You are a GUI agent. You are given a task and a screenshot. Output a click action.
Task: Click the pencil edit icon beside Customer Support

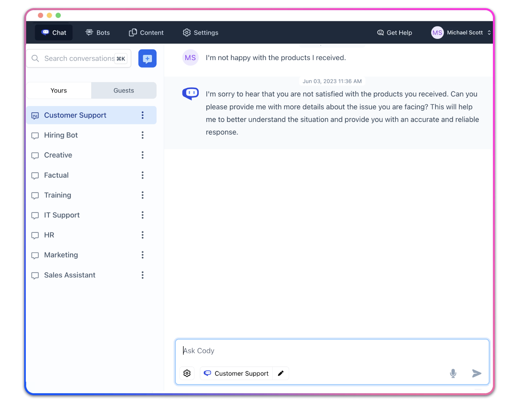(x=280, y=373)
